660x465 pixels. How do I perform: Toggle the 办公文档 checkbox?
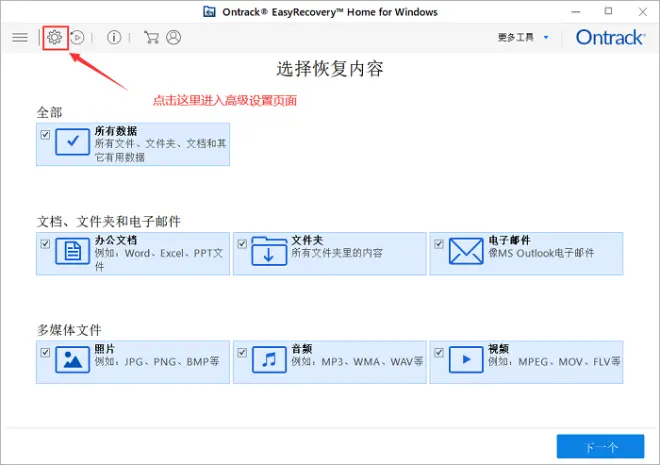tap(45, 244)
